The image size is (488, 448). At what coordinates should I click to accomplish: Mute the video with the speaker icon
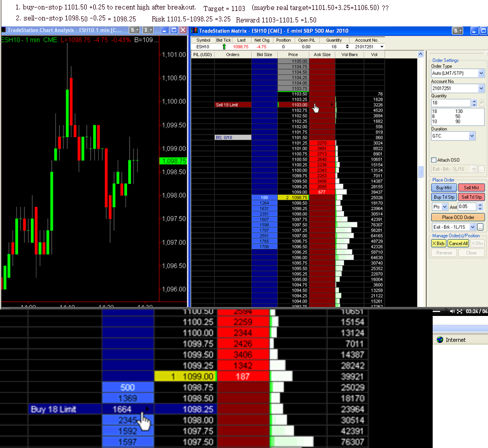[452, 311]
